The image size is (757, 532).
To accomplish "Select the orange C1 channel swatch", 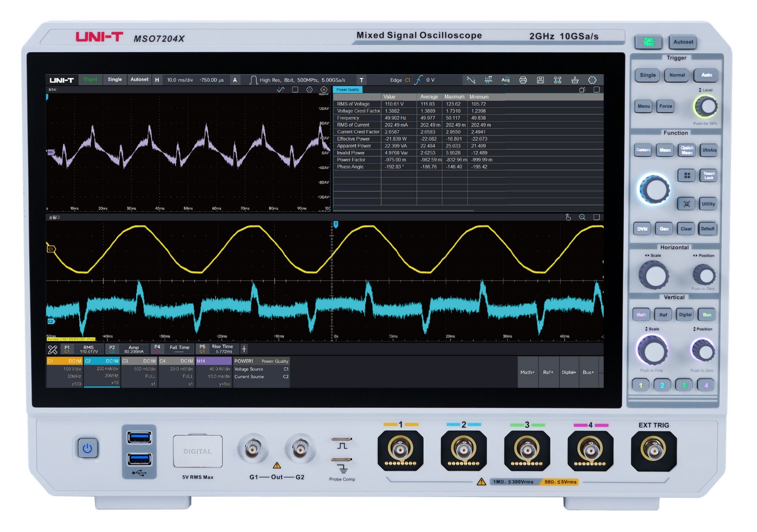I will 64,361.
